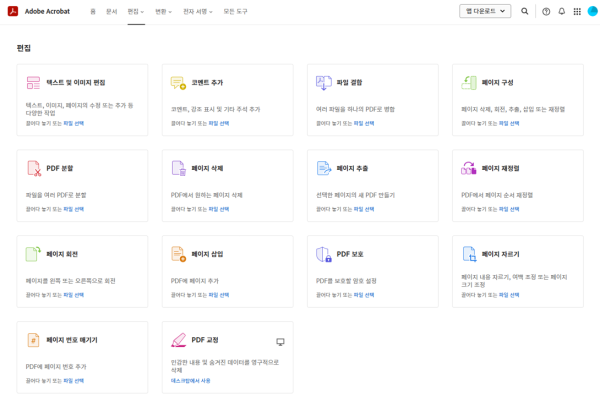Click the PDF에 페이지 번호 추가 description

point(56,367)
